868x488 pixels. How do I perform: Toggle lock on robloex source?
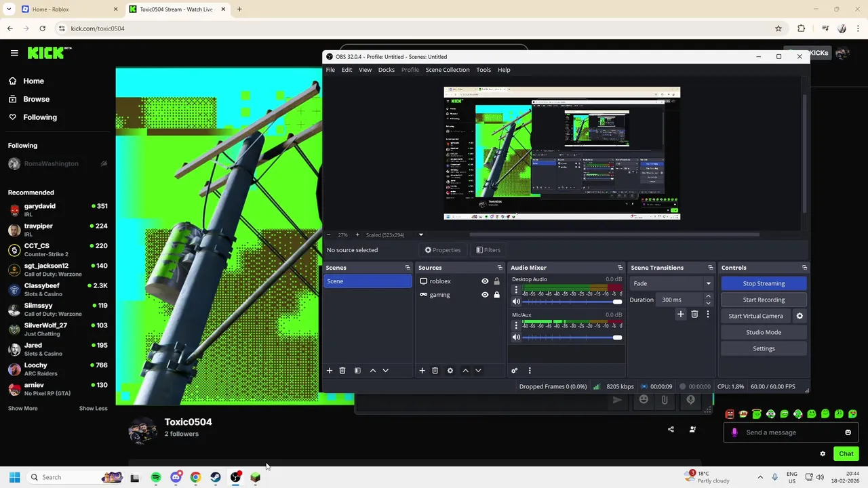(x=496, y=281)
